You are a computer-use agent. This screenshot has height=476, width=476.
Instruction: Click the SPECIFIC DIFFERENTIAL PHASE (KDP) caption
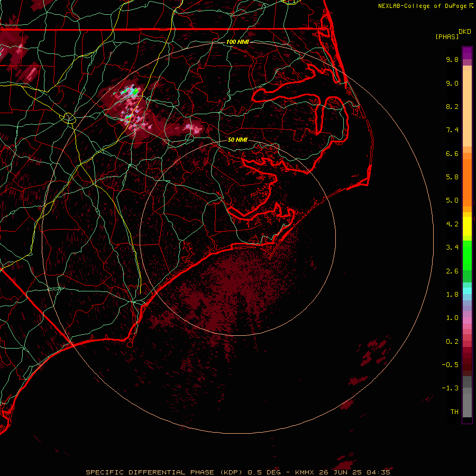[x=164, y=472]
